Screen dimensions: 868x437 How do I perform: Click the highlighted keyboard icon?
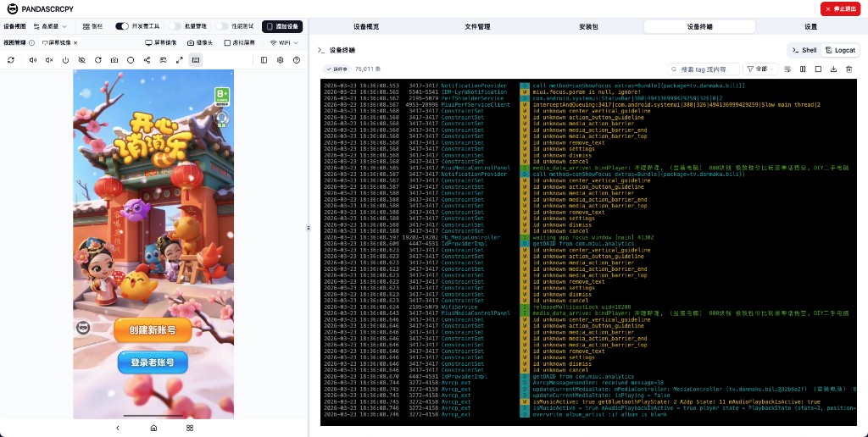coord(196,60)
